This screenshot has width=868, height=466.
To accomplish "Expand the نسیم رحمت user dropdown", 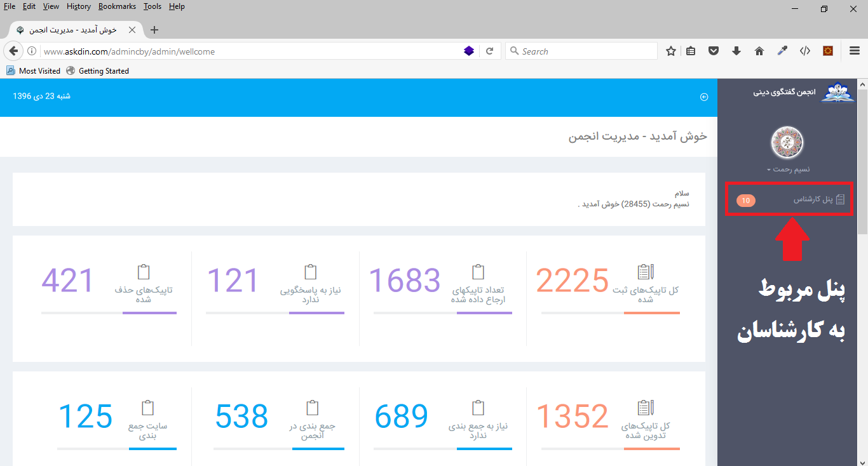I will pyautogui.click(x=789, y=170).
